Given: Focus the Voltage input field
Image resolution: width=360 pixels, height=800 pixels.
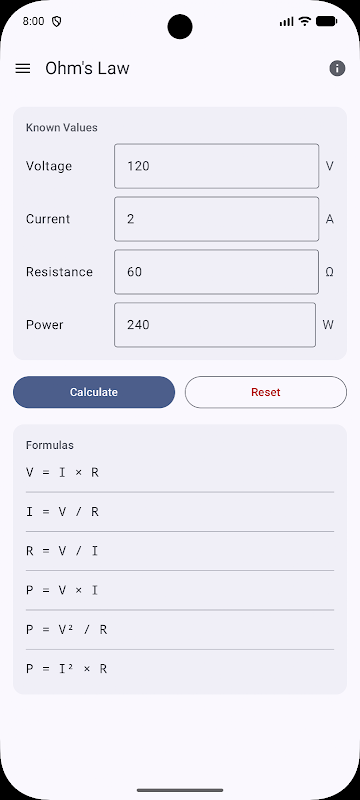Looking at the screenshot, I should click(x=217, y=166).
